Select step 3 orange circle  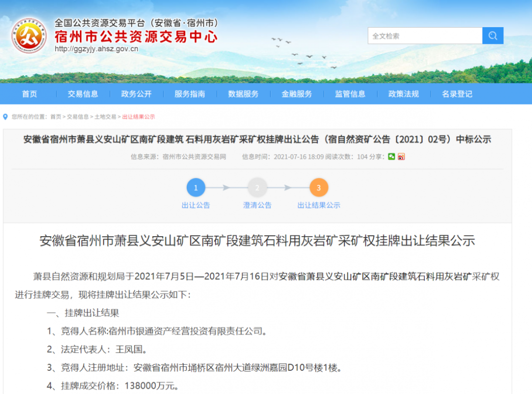click(319, 188)
